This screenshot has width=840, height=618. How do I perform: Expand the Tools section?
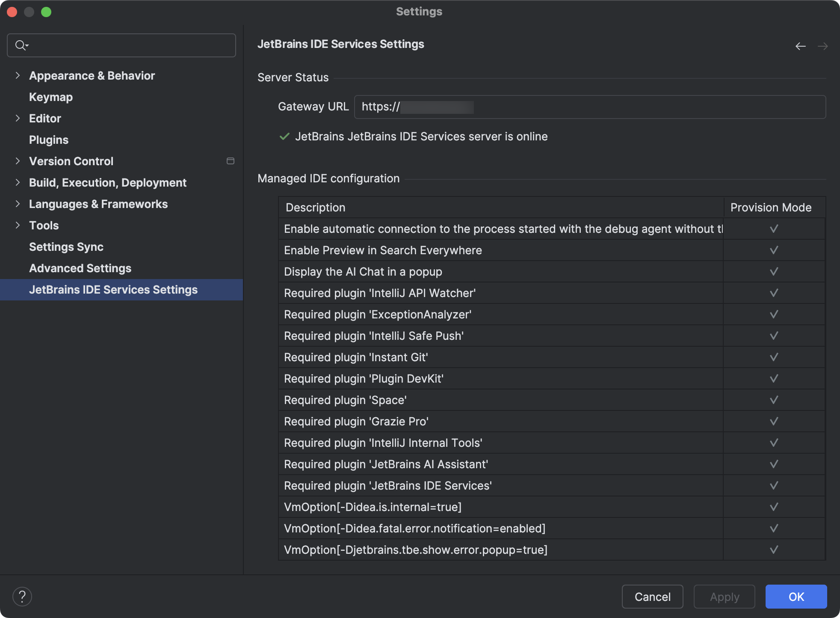coord(18,225)
